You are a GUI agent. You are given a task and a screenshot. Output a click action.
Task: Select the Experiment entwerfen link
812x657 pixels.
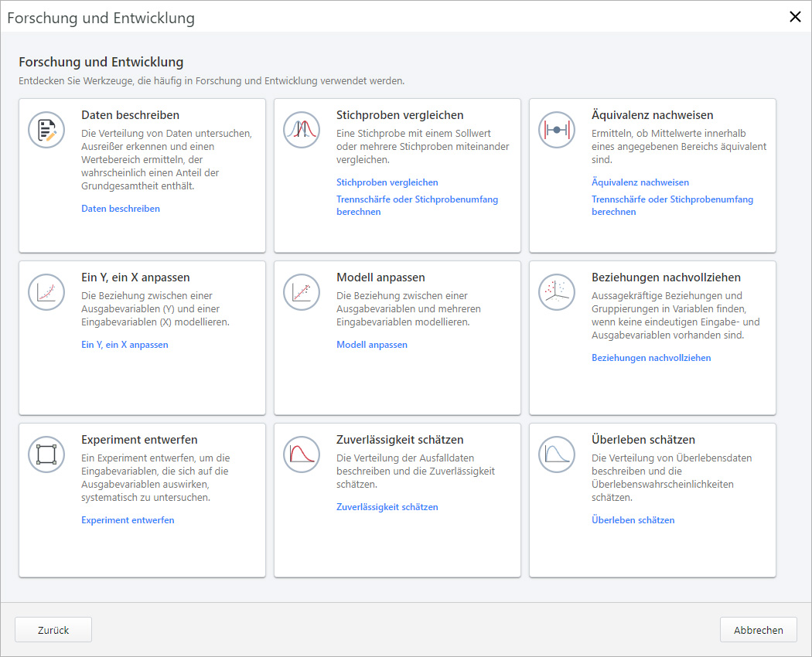click(128, 520)
